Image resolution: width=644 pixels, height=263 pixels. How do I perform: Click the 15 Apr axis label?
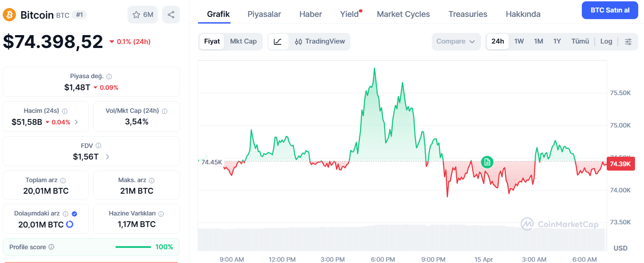click(x=484, y=259)
